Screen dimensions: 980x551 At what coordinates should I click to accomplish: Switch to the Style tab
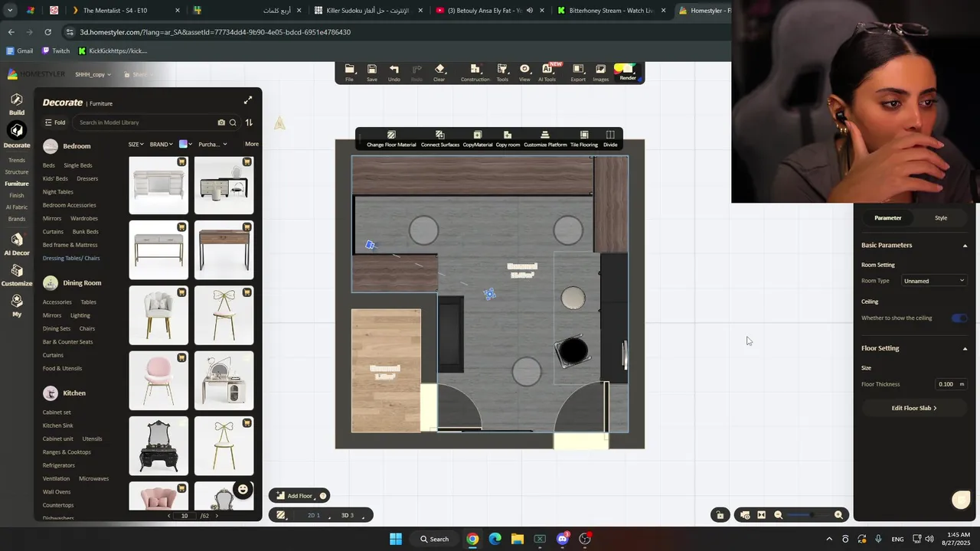(941, 218)
